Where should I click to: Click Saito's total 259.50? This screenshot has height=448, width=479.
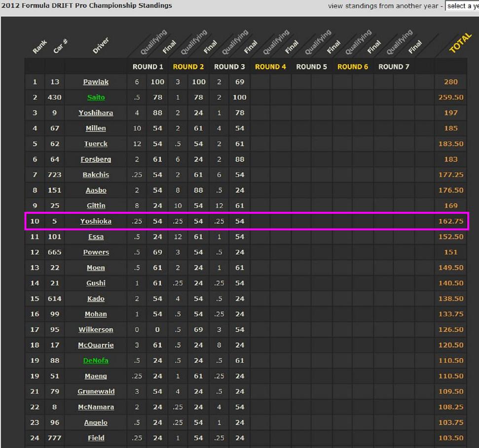point(451,98)
